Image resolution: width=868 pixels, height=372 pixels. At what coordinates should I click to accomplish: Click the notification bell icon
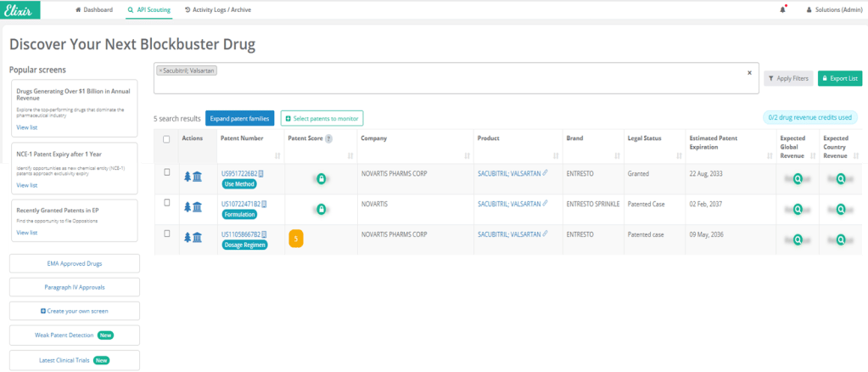[781, 9]
